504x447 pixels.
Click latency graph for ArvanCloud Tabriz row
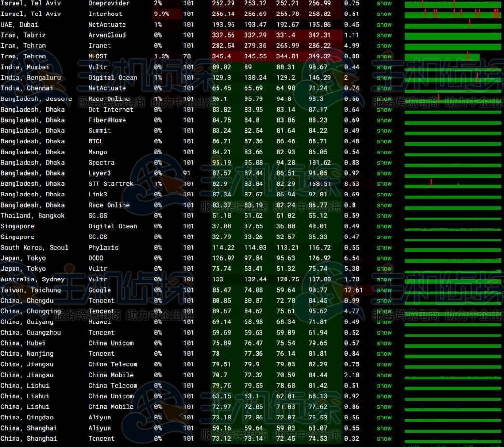coord(452,36)
